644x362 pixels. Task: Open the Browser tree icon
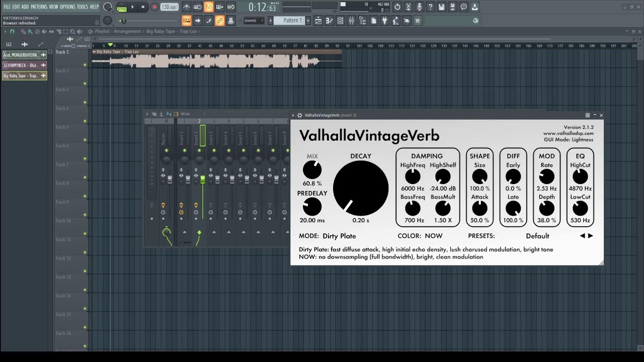tap(362, 21)
